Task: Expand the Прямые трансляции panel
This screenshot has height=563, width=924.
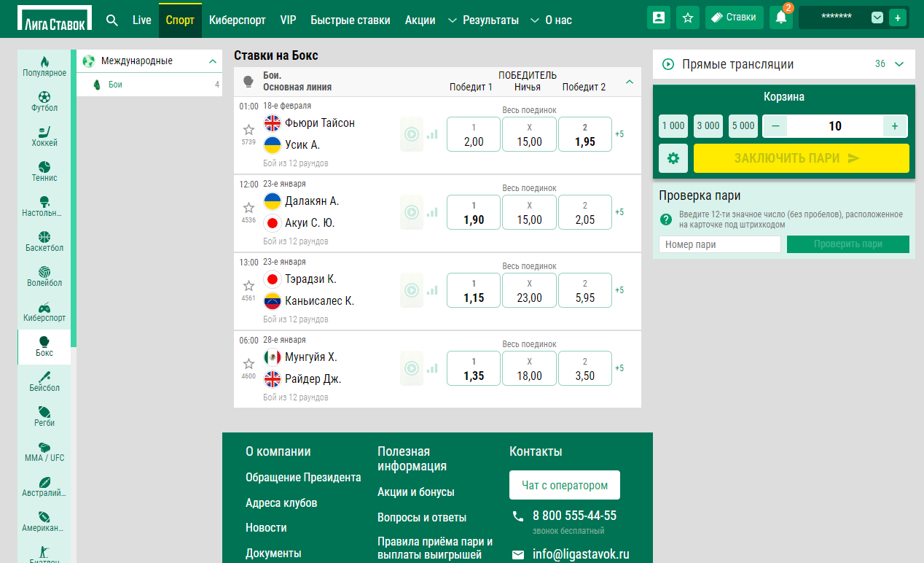Action: click(899, 64)
